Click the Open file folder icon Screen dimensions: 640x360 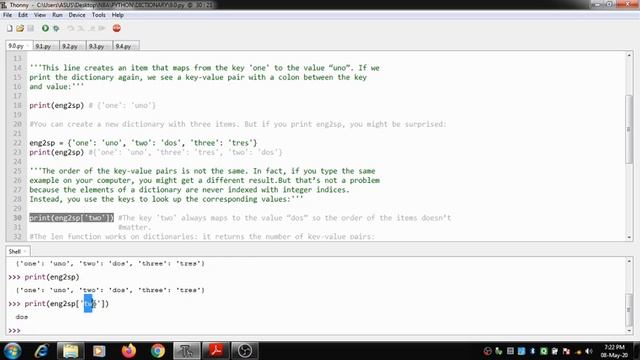20,28
